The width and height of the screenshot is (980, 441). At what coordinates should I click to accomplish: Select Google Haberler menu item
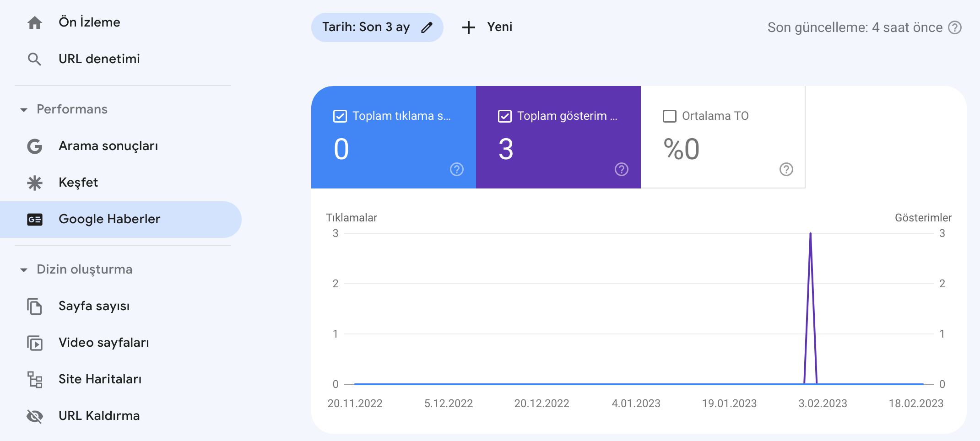(x=121, y=219)
